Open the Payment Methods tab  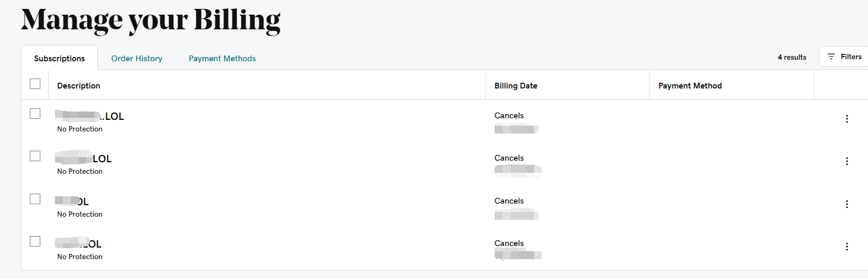(x=222, y=59)
